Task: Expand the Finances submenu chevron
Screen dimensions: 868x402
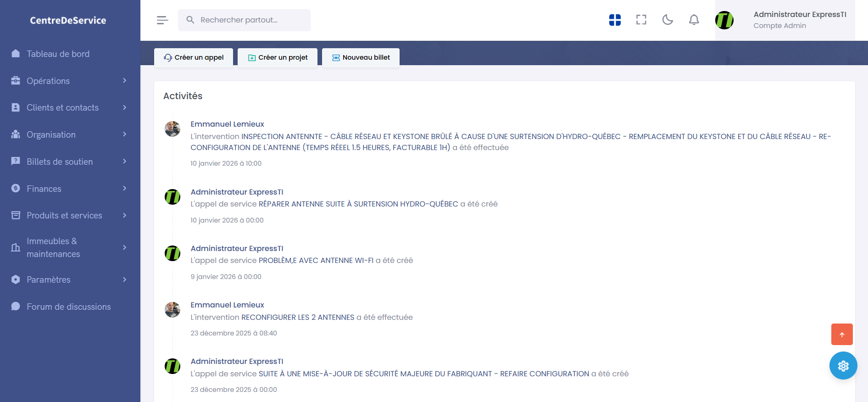Action: (124, 188)
